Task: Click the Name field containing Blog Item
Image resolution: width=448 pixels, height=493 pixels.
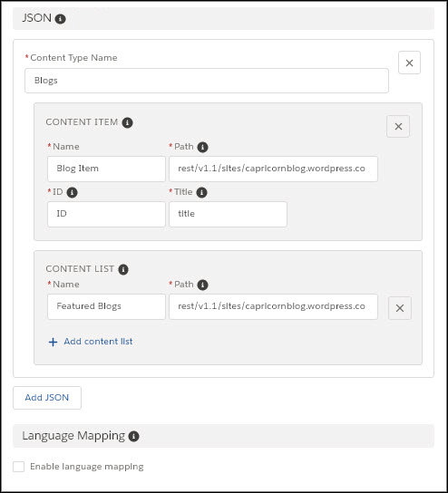Action: click(106, 169)
